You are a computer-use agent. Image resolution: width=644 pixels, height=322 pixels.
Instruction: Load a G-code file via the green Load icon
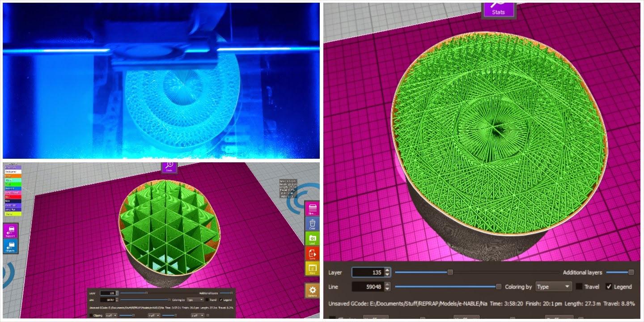pyautogui.click(x=312, y=238)
